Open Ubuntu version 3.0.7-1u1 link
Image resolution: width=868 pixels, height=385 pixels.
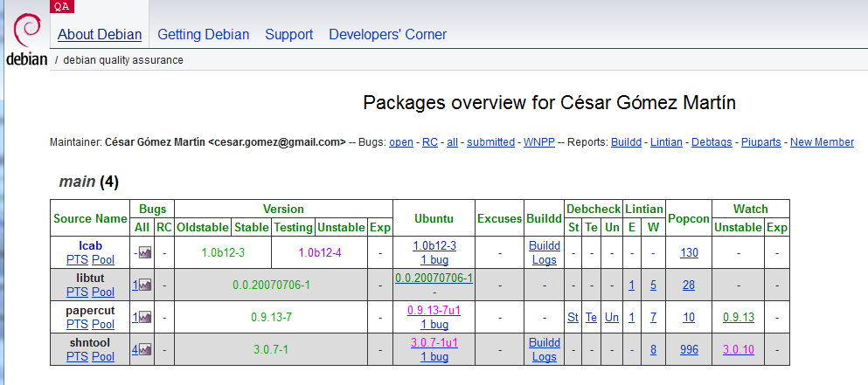434,342
